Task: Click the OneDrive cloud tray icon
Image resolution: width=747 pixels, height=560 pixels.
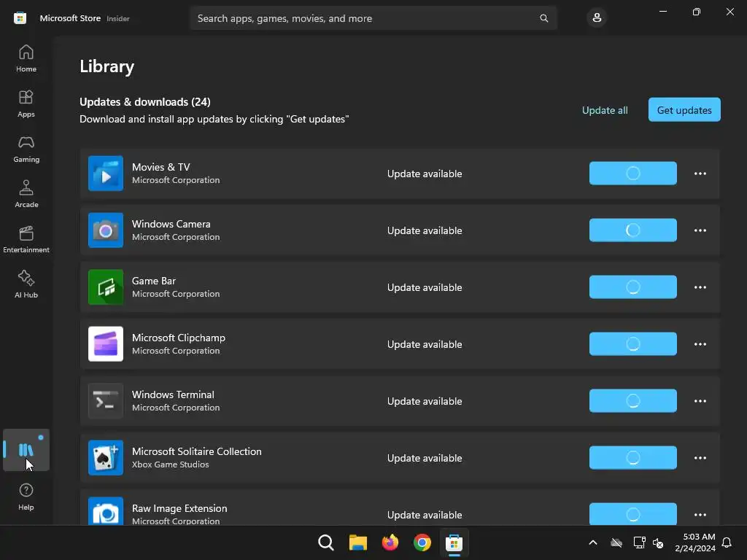Action: click(616, 542)
